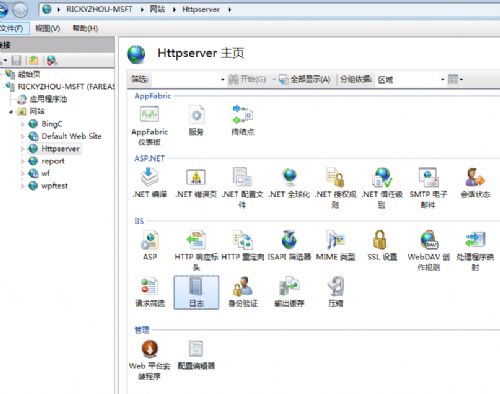500x394 pixels.
Task: Open the Web Platform Installer icon
Action: pos(149,360)
